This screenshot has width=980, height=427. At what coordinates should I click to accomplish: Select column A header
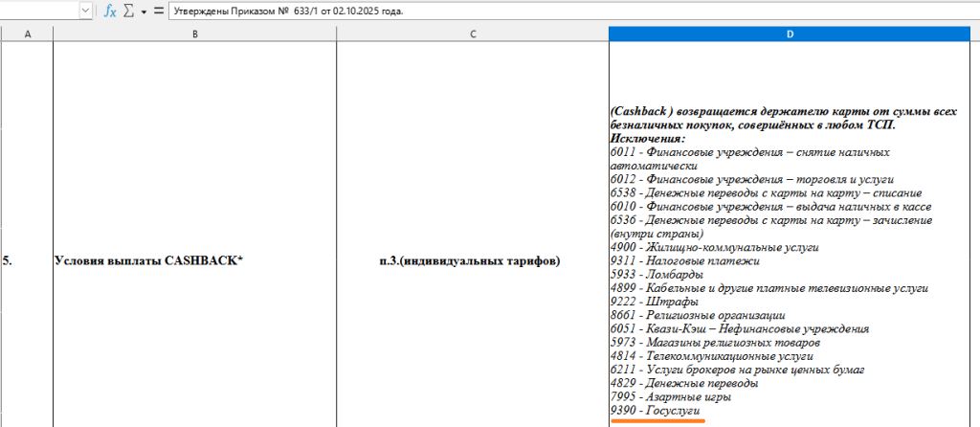coord(26,34)
